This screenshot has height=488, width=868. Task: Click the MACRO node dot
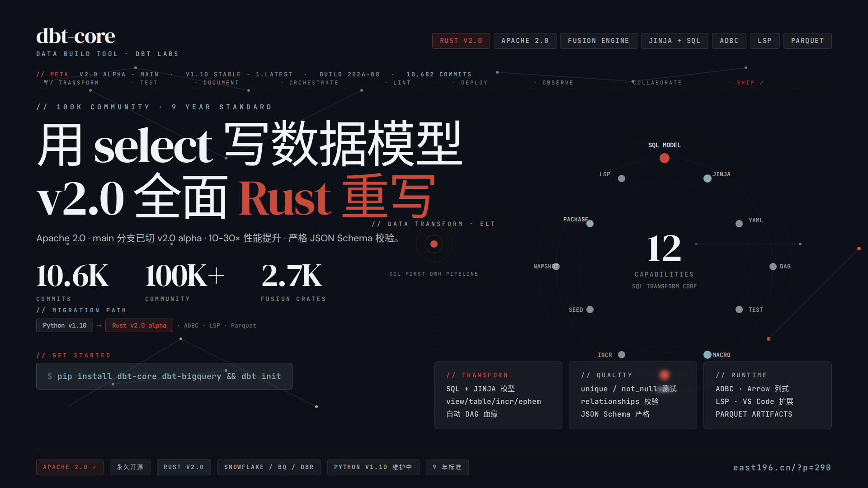tap(708, 355)
